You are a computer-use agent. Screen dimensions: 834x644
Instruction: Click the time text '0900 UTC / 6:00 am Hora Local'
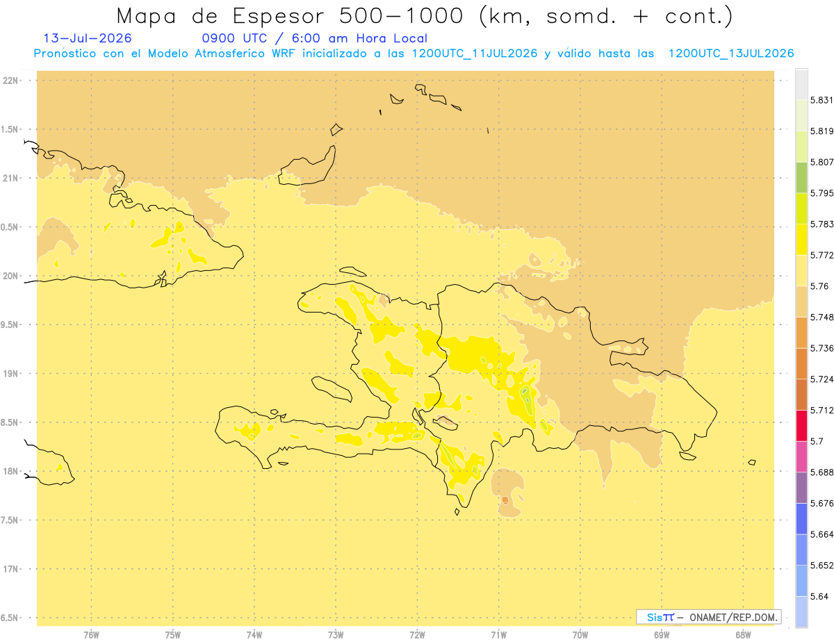tap(314, 39)
